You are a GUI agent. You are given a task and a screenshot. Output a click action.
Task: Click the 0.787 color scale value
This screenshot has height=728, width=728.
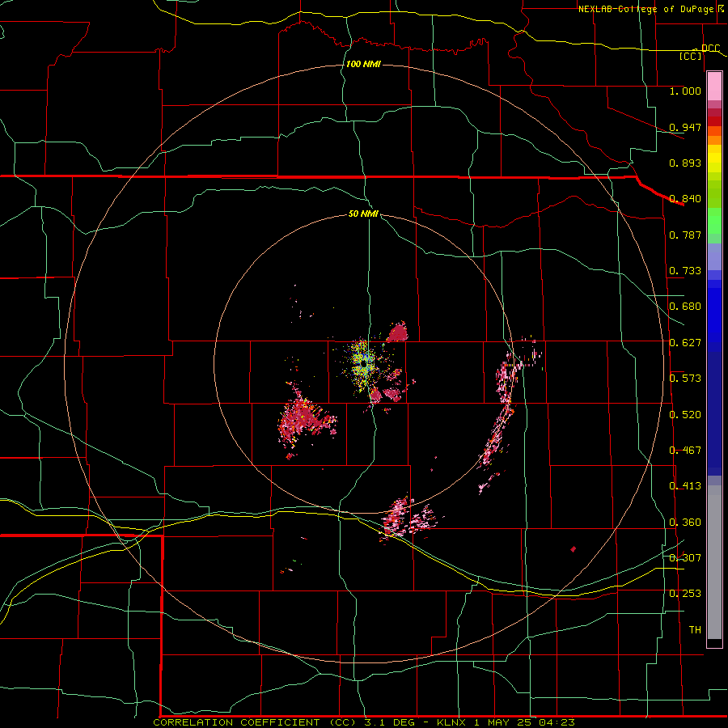click(685, 235)
